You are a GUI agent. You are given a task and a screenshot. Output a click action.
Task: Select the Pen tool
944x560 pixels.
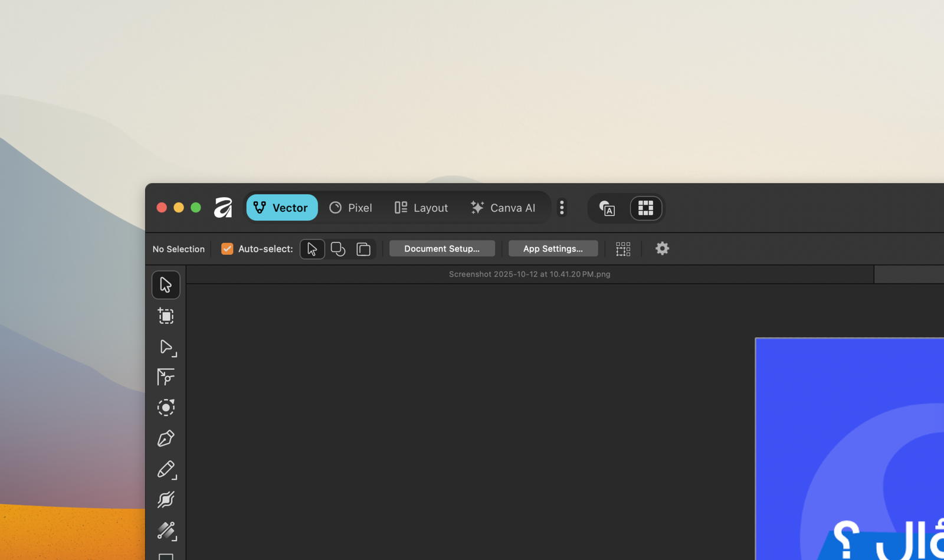[166, 438]
